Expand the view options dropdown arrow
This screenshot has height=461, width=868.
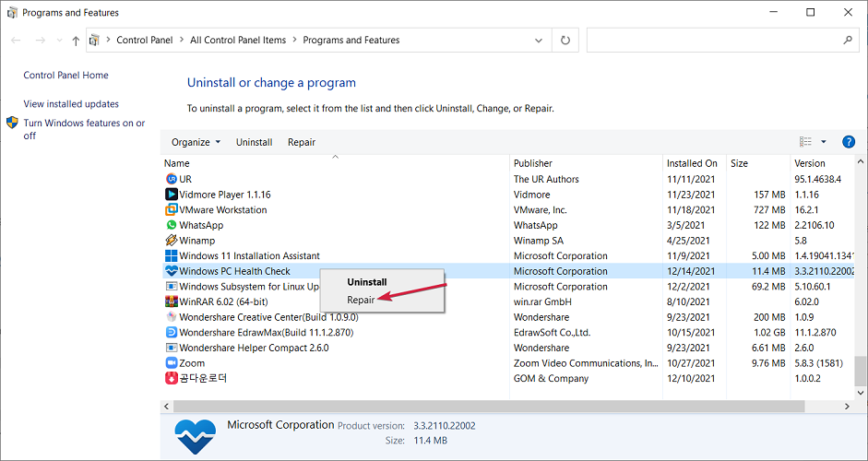(x=824, y=142)
